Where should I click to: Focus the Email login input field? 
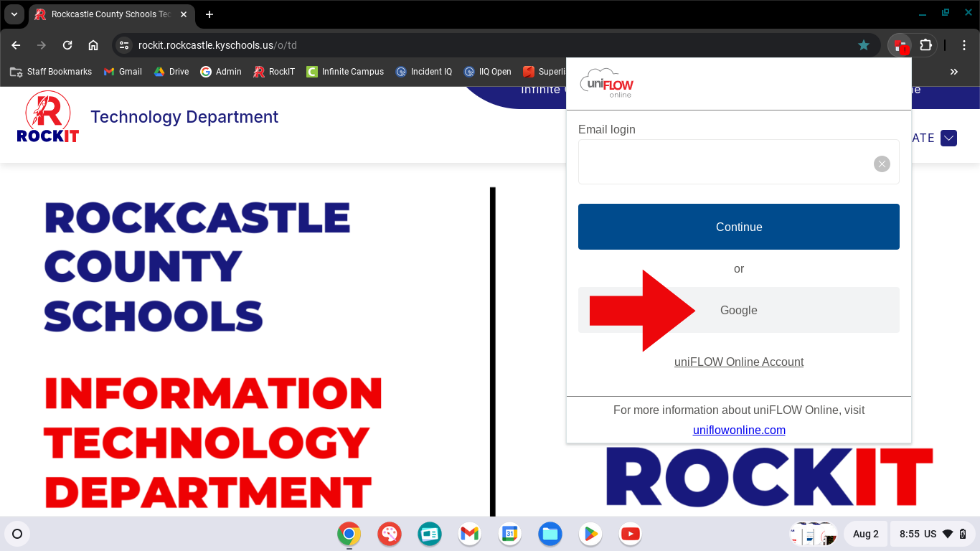739,162
